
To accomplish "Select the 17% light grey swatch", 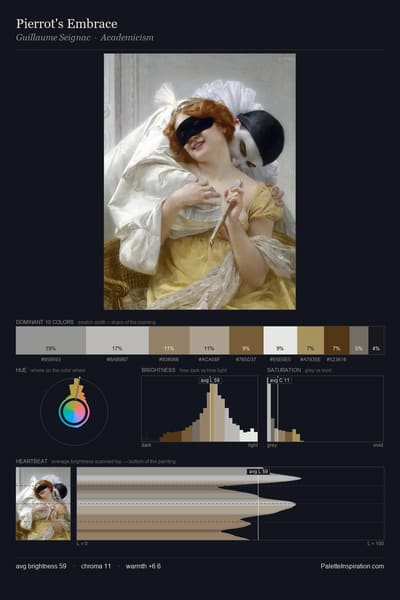I will (x=117, y=340).
